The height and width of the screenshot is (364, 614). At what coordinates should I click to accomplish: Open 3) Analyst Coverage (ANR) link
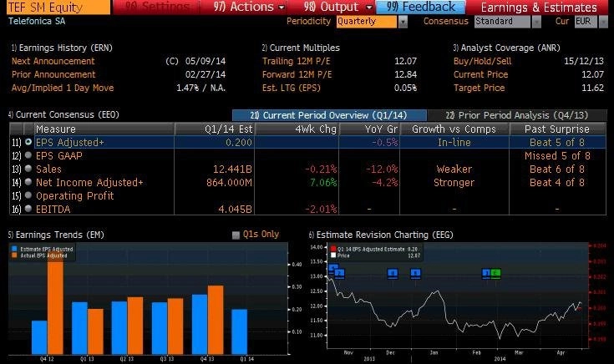(x=506, y=48)
